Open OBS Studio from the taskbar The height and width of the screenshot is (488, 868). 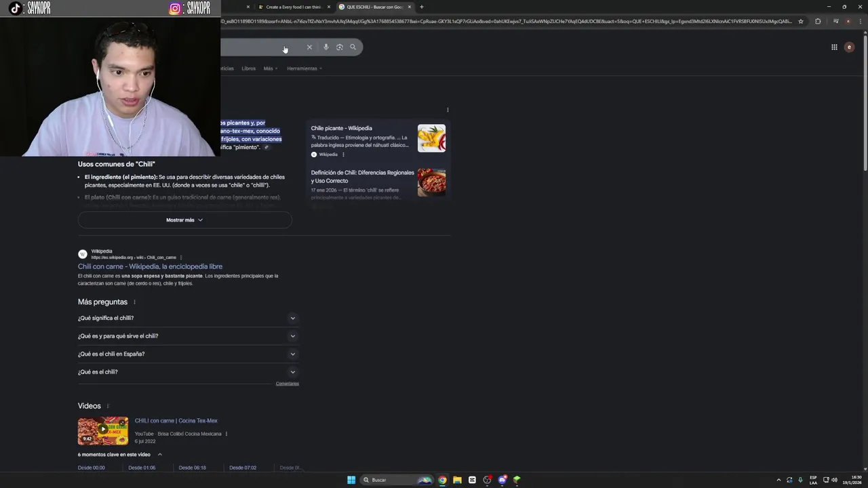point(487,480)
